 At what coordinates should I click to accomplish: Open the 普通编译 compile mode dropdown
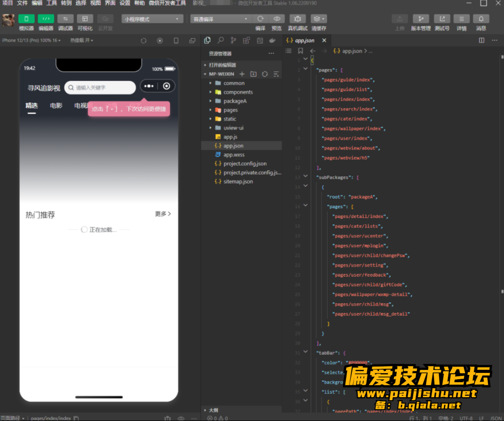[x=220, y=19]
